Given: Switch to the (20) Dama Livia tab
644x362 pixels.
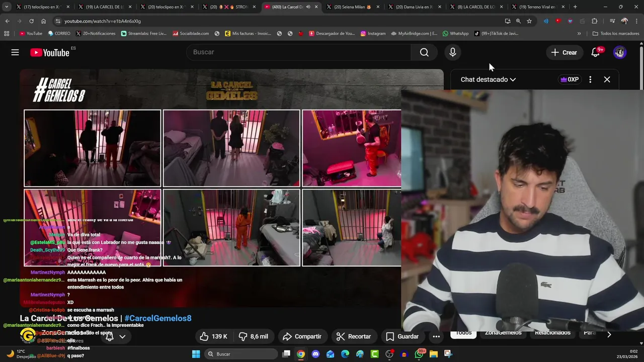Looking at the screenshot, I should (x=415, y=7).
